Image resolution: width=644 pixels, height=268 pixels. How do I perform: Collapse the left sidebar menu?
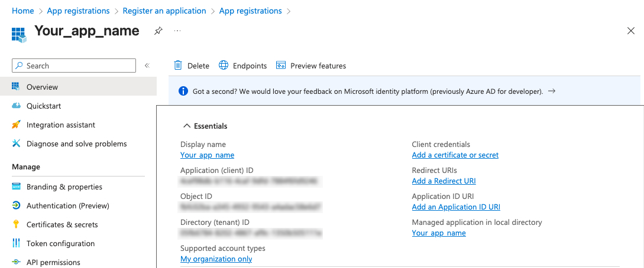click(x=147, y=66)
